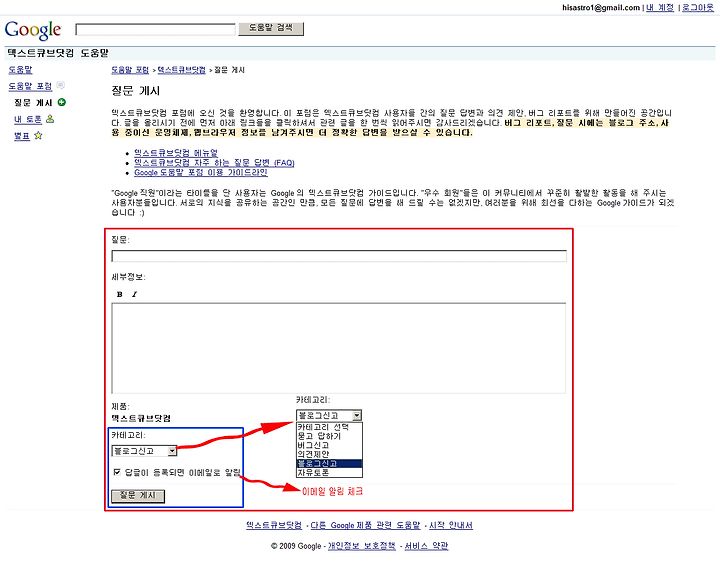Click 텍스트큐브닷컴 in the breadcrumb
Viewport: 720px width, 580px height.
(x=181, y=70)
